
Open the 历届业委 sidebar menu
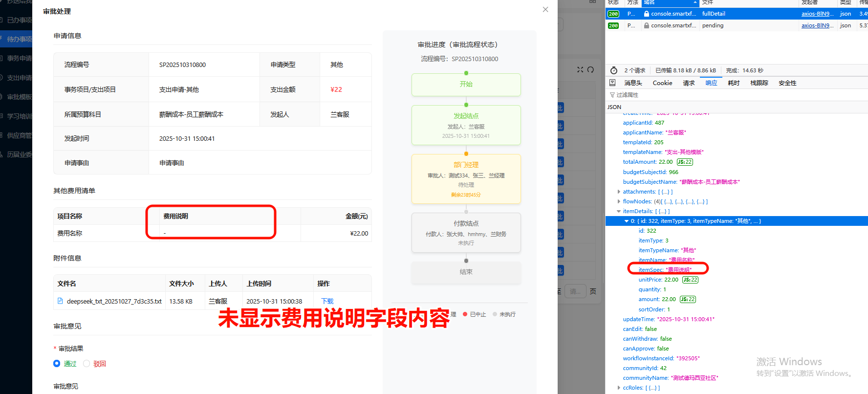pos(16,154)
